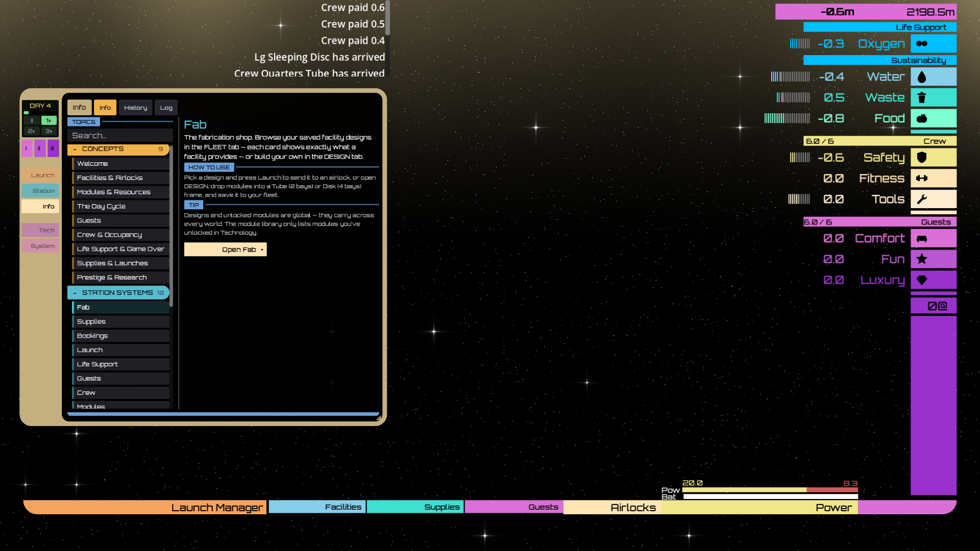Click the Open Fab button
Viewport: 980px width, 551px height.
(x=225, y=249)
